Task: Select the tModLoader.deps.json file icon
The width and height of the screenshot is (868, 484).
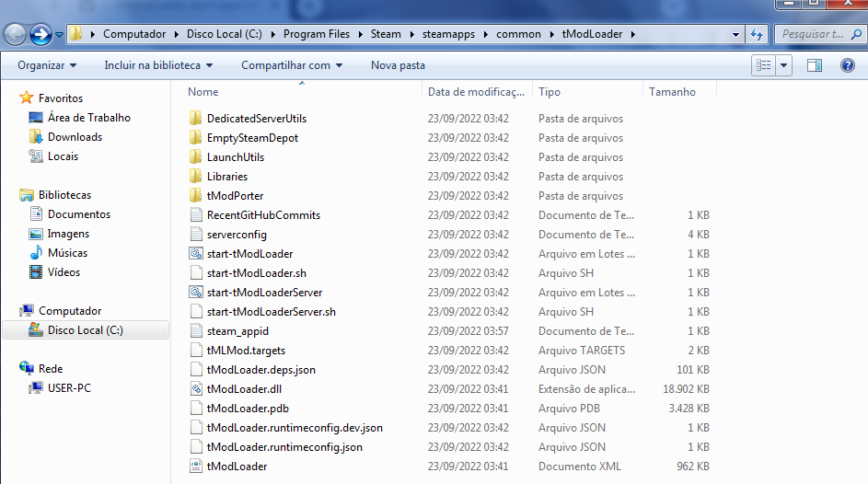Action: (x=195, y=370)
